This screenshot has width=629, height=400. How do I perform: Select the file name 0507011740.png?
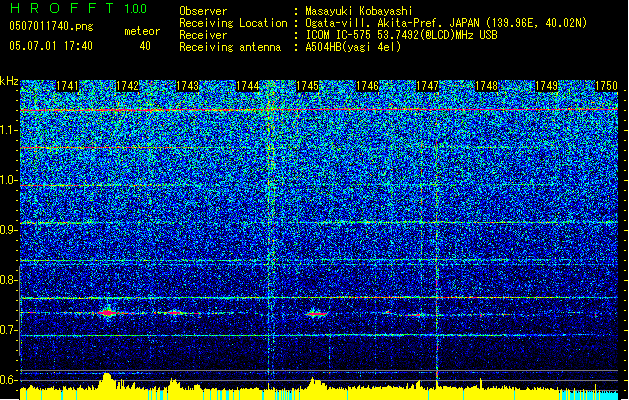[x=51, y=26]
